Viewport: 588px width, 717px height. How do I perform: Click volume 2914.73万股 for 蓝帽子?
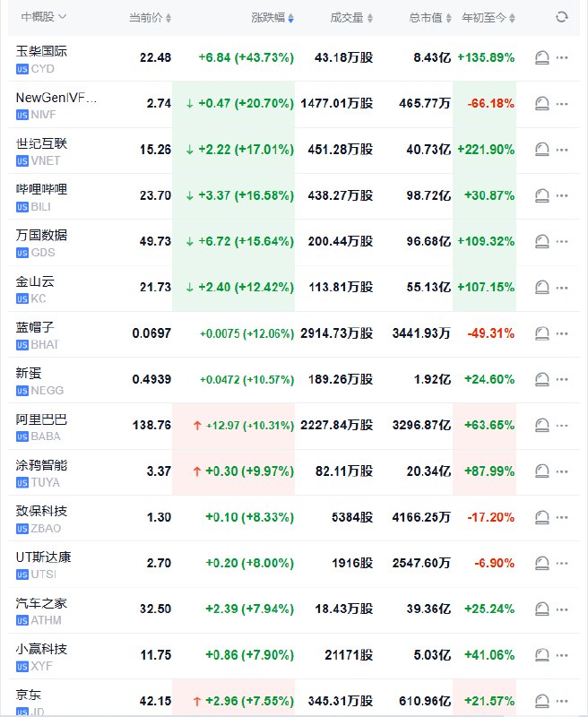pos(336,333)
